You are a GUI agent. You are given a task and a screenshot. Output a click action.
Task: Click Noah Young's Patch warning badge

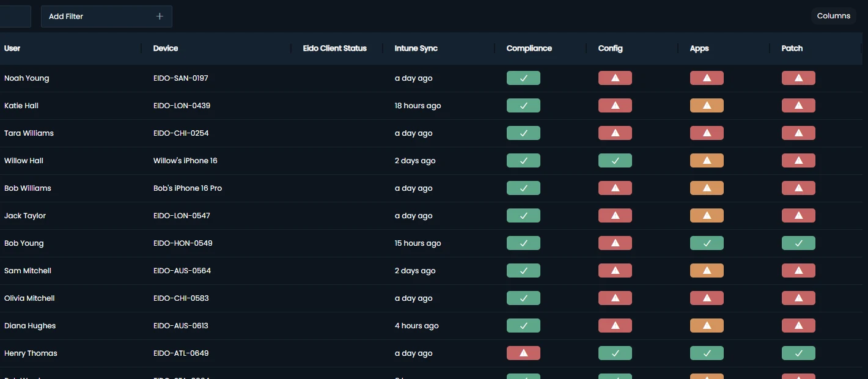coord(798,78)
